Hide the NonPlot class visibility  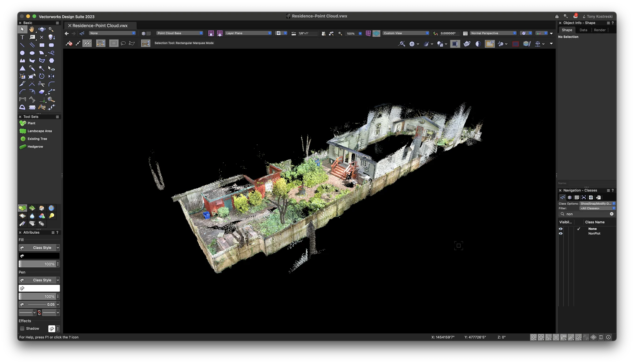pos(561,233)
